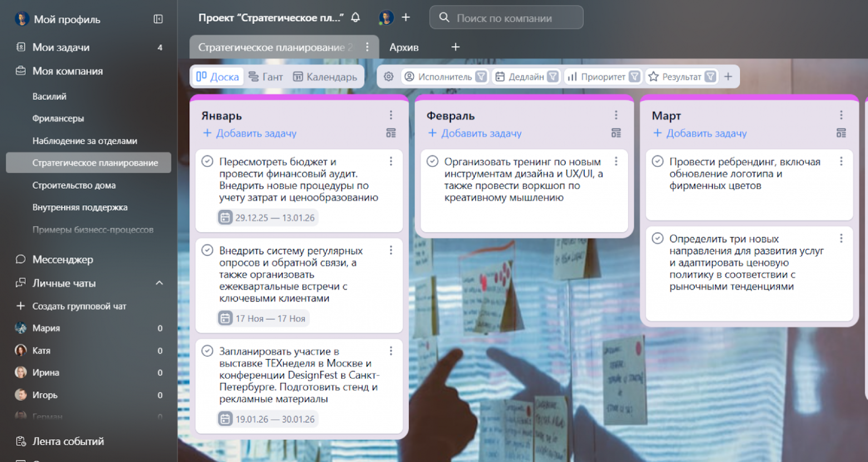The width and height of the screenshot is (868, 462).
Task: Mark the тренинг по UX/UI task complete
Action: pos(433,161)
